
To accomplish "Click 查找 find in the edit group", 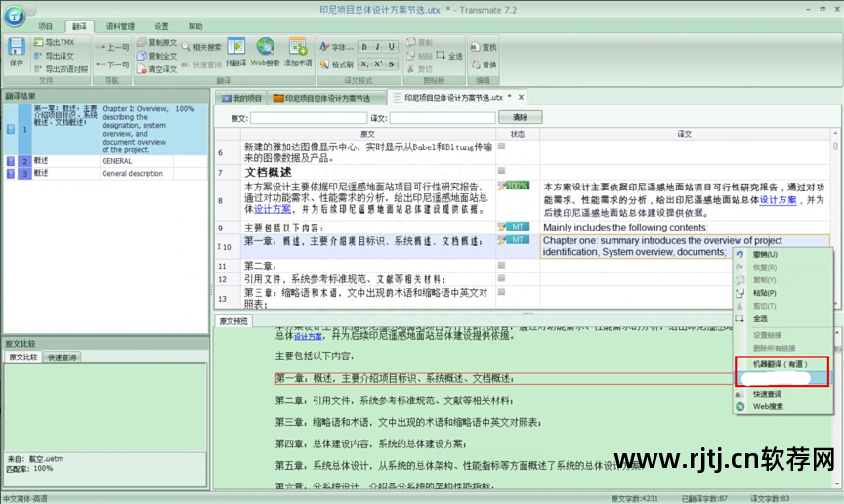I will coord(484,48).
